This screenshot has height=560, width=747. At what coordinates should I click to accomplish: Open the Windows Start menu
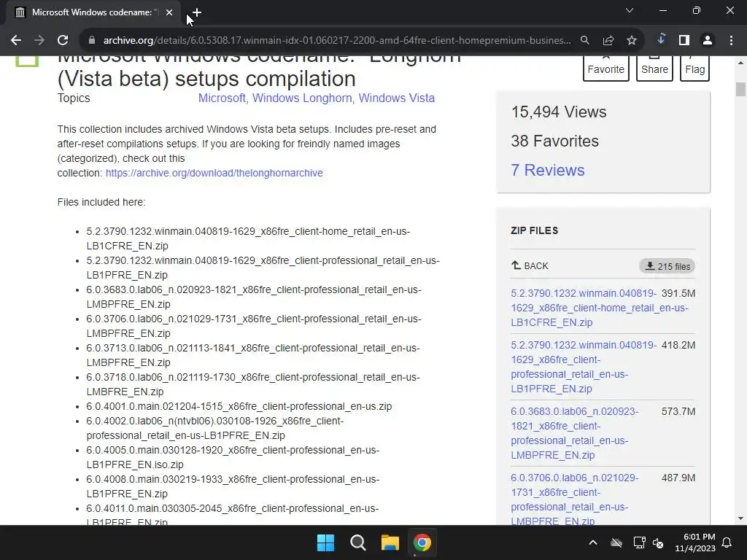(326, 542)
